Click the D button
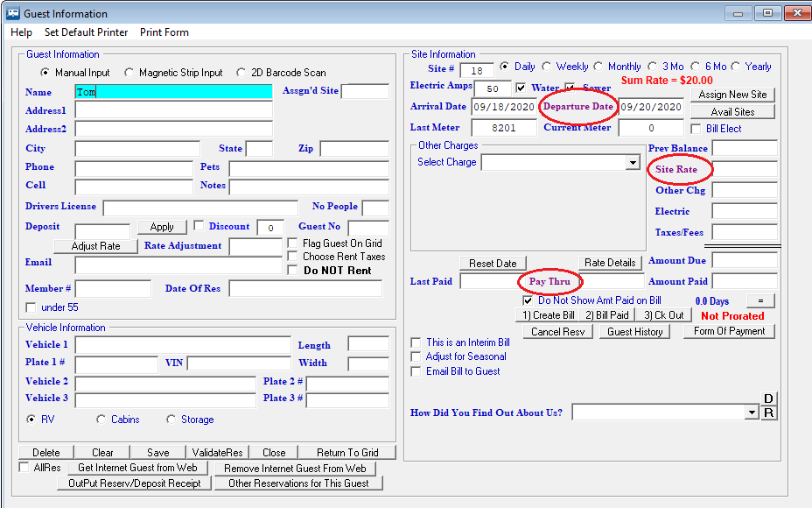This screenshot has height=508, width=812. [x=768, y=399]
